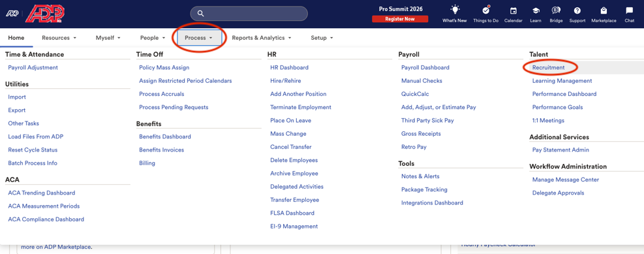Open EI-9 Management
Screen dimensions: 644x254
click(294, 227)
